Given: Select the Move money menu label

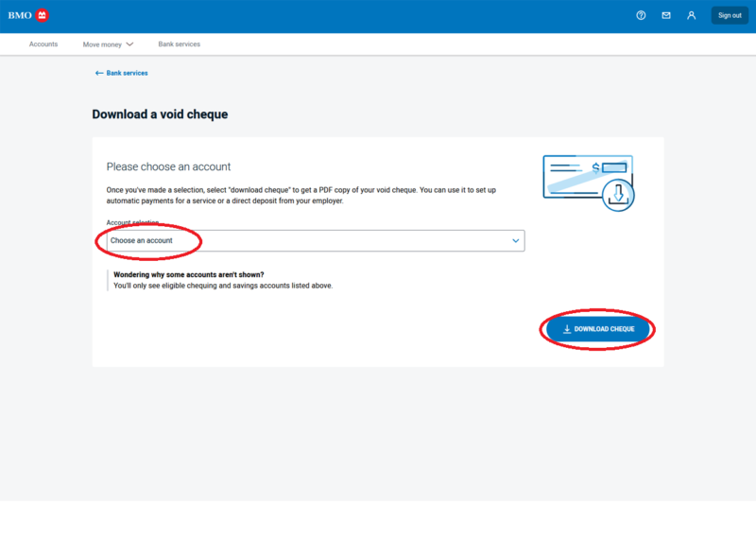Looking at the screenshot, I should pyautogui.click(x=101, y=44).
